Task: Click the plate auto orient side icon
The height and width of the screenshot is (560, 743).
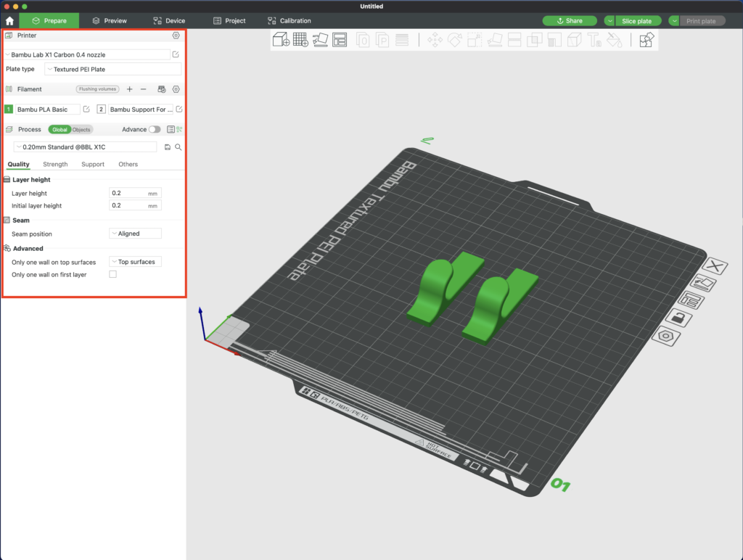Action: pyautogui.click(x=702, y=284)
